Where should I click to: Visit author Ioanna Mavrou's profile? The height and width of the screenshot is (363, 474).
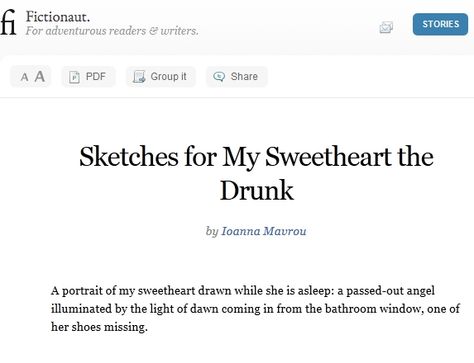click(x=264, y=231)
